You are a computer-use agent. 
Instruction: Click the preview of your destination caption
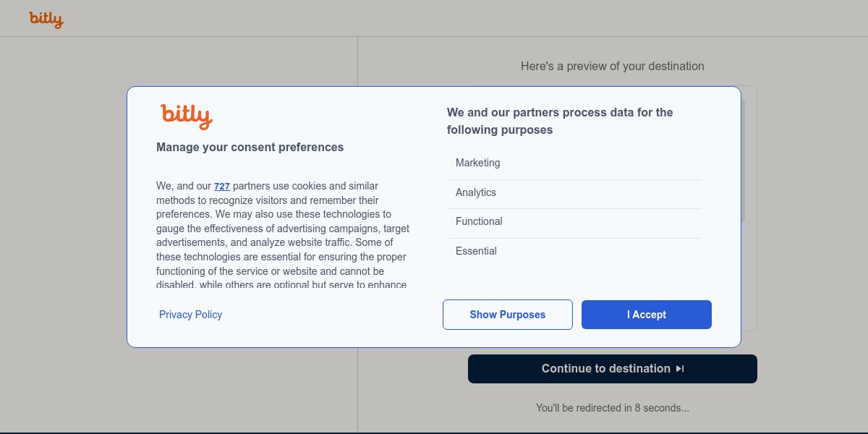click(x=612, y=67)
